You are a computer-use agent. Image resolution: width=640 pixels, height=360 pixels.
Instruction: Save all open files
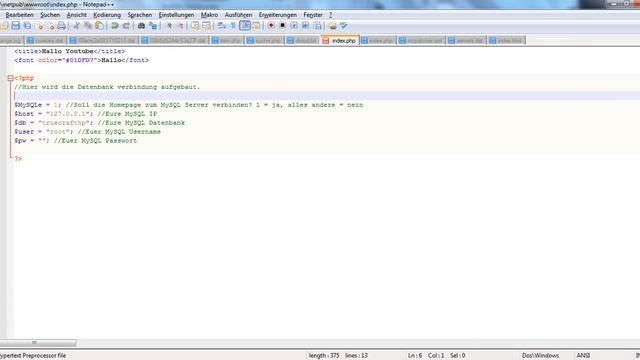[x=27, y=26]
